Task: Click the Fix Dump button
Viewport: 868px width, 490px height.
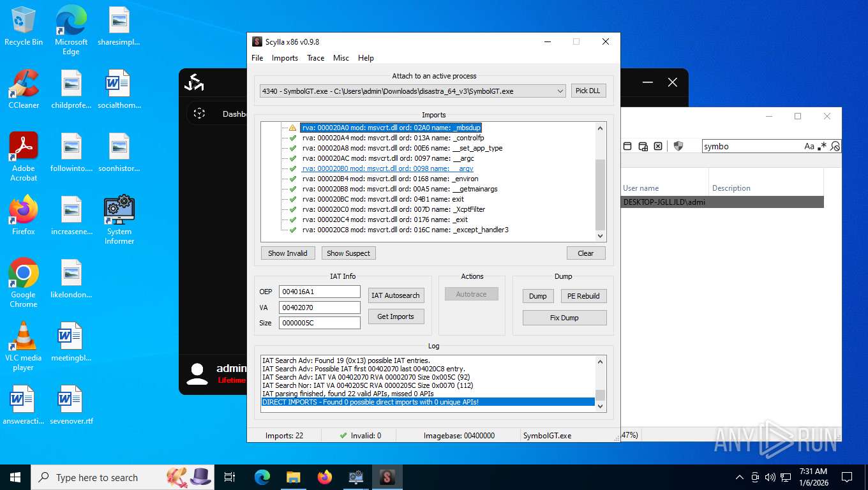Action: pyautogui.click(x=564, y=318)
